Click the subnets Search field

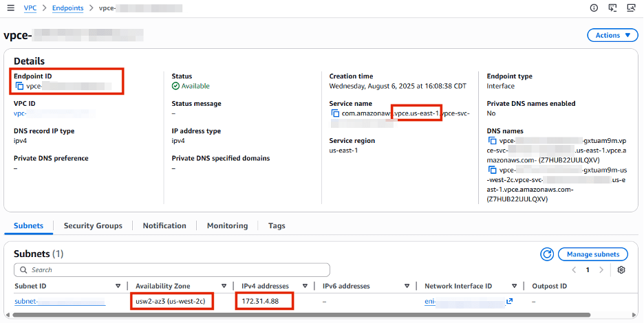pos(172,270)
